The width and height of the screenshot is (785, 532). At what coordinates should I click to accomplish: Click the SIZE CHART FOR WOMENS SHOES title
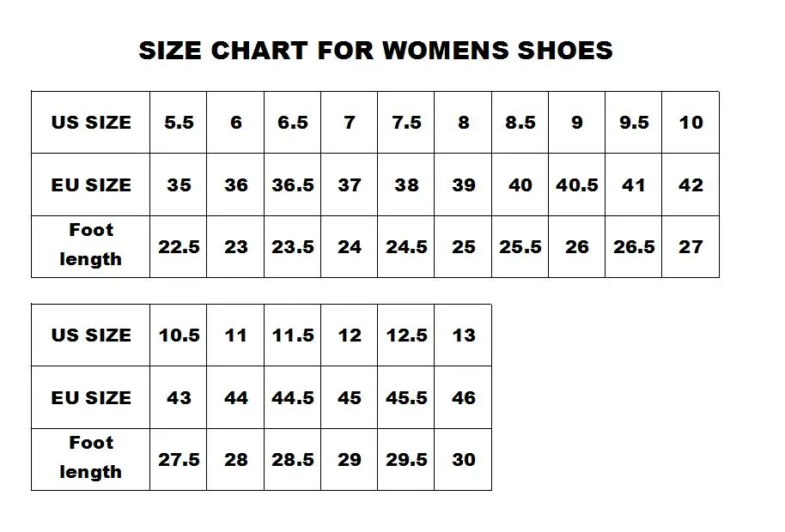point(375,51)
